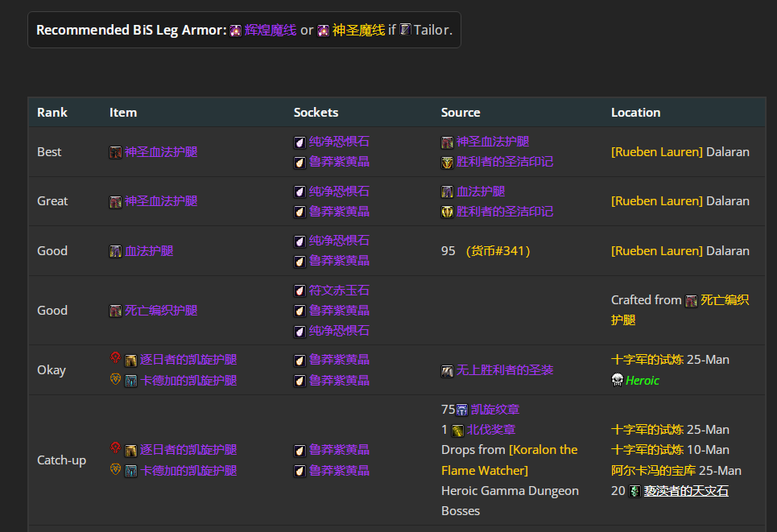The width and height of the screenshot is (777, 532).
Task: Click the 符文赤玉石 gem icon
Action: [300, 291]
